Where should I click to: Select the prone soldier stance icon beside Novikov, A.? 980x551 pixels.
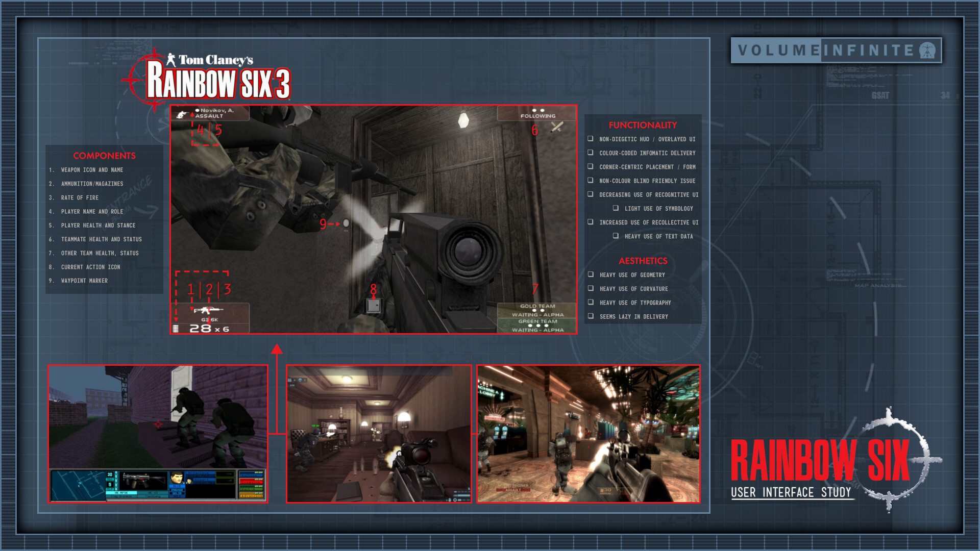(x=181, y=115)
